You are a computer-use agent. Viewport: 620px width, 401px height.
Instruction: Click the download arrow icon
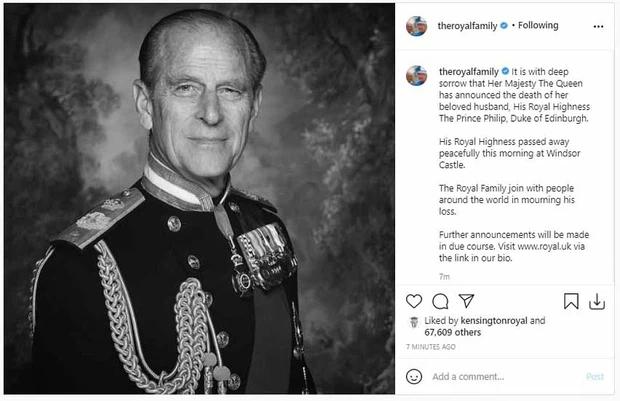pos(597,300)
